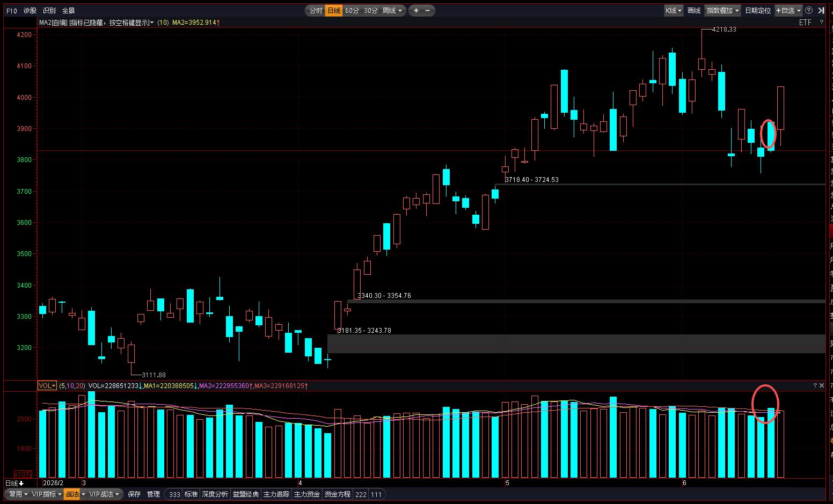833x504 pixels.
Task: Click the month 5 marker on date axis
Action: (507, 483)
